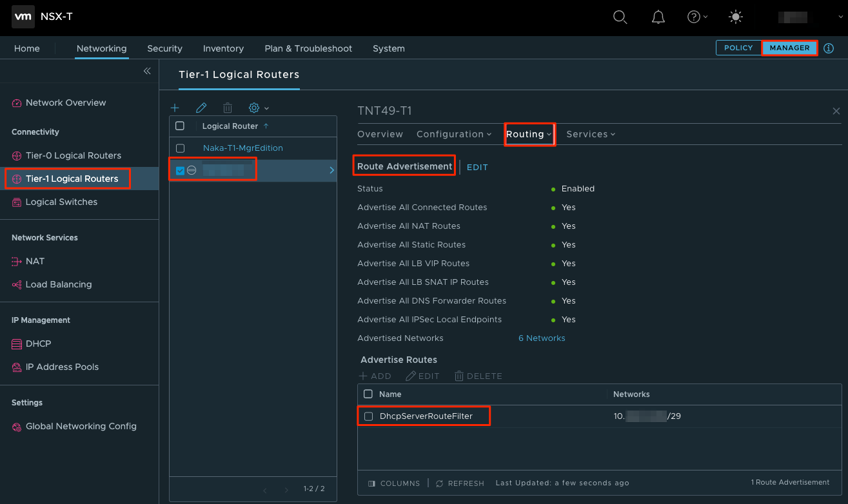Close the TNT49-T1 details panel
The image size is (848, 504).
[836, 111]
